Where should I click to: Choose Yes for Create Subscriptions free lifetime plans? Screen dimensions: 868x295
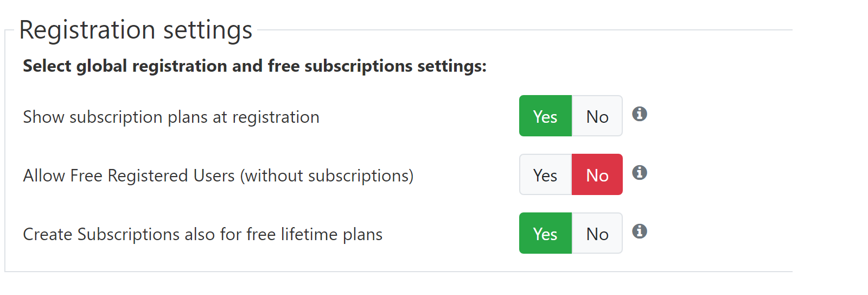545,233
